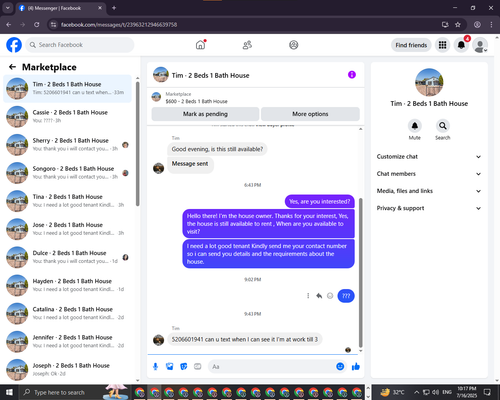The height and width of the screenshot is (400, 500).
Task: Open taskbar clock showing 10:17 PM
Action: click(x=467, y=392)
